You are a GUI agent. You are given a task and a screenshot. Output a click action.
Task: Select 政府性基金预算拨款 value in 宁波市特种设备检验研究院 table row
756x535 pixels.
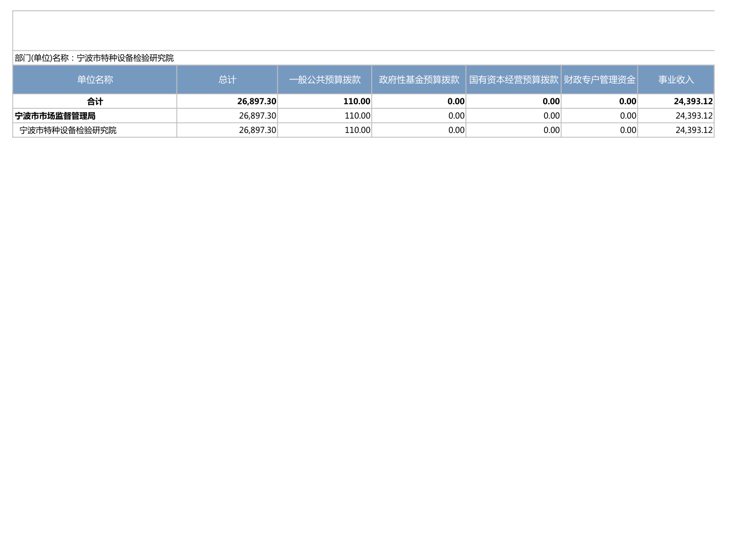[457, 130]
